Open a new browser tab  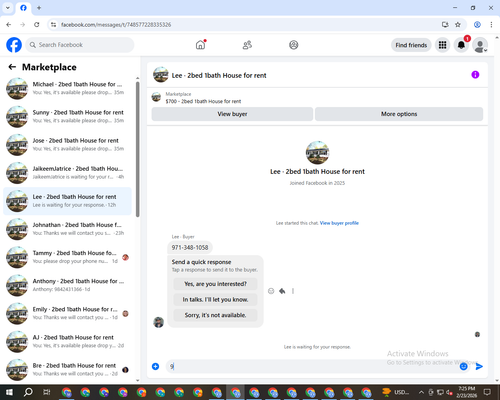pos(39,8)
